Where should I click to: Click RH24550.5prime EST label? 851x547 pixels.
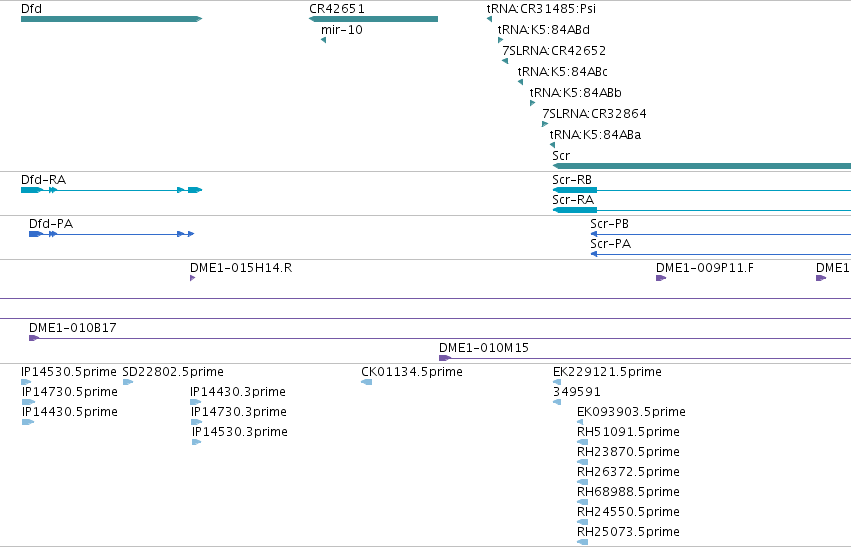click(628, 512)
